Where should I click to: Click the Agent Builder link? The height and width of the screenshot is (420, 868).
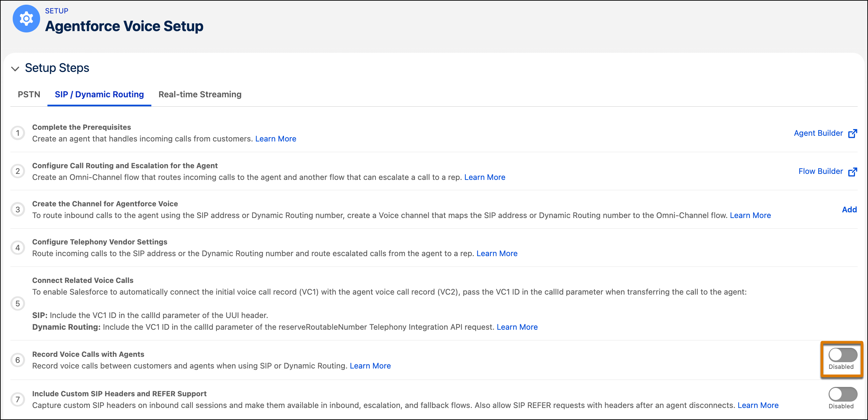coord(818,133)
